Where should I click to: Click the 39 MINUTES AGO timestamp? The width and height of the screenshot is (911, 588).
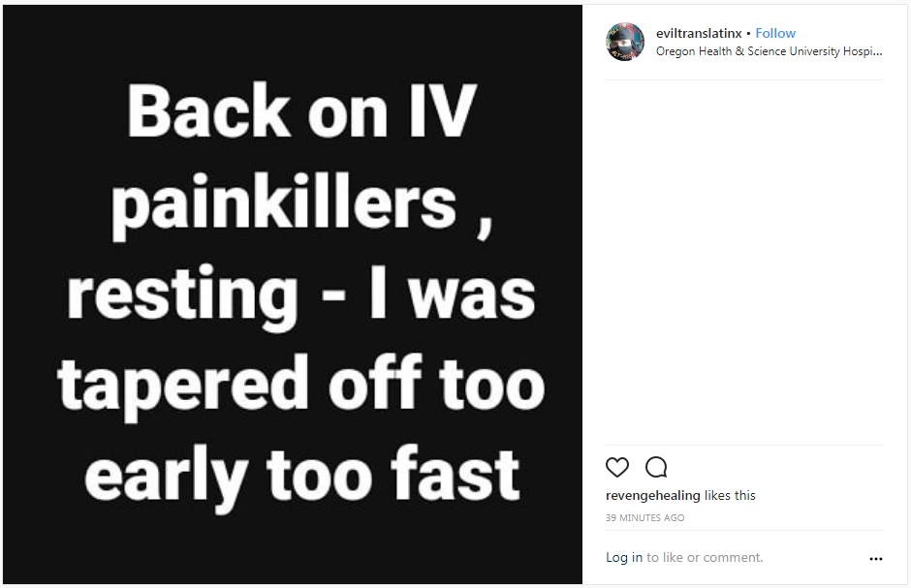(x=644, y=517)
